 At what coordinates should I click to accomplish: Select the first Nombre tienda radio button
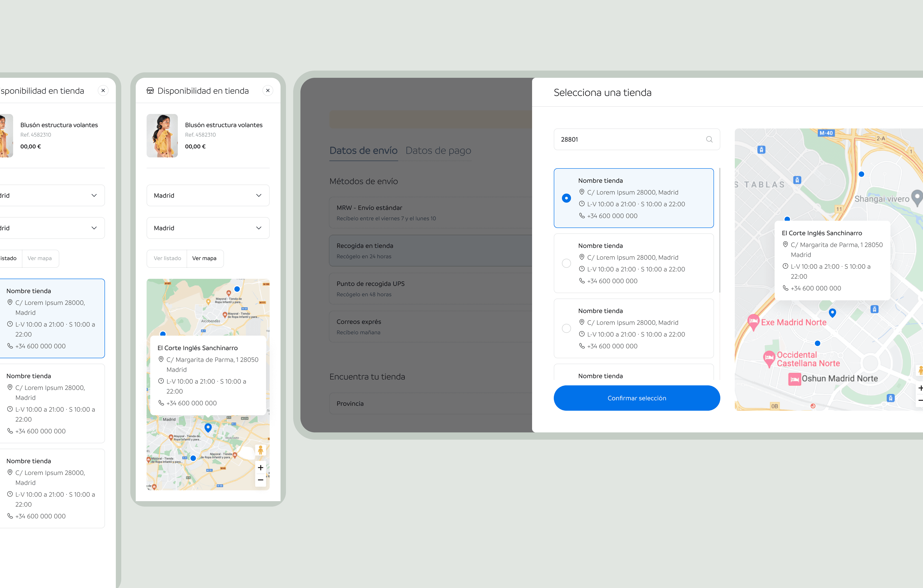(x=566, y=198)
